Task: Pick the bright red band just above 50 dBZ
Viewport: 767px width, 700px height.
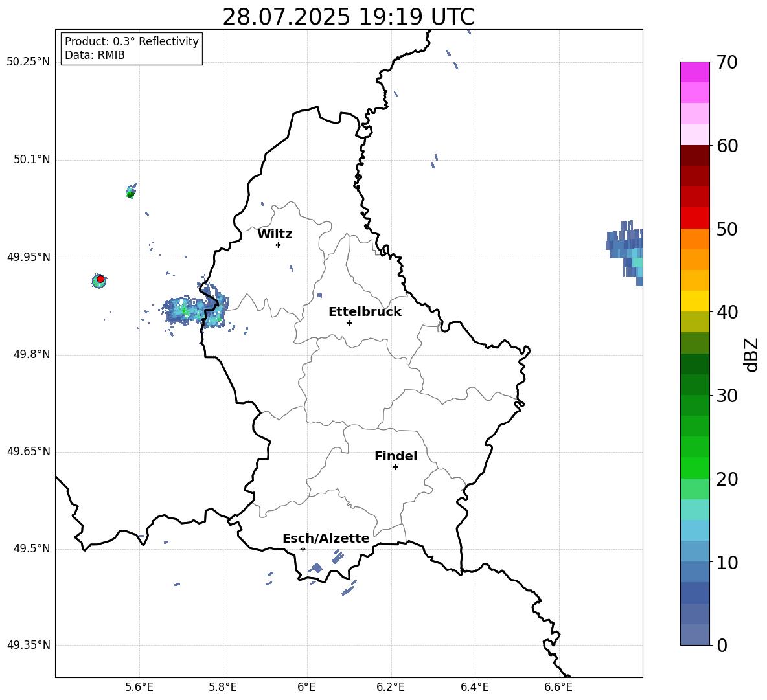Action: [694, 218]
